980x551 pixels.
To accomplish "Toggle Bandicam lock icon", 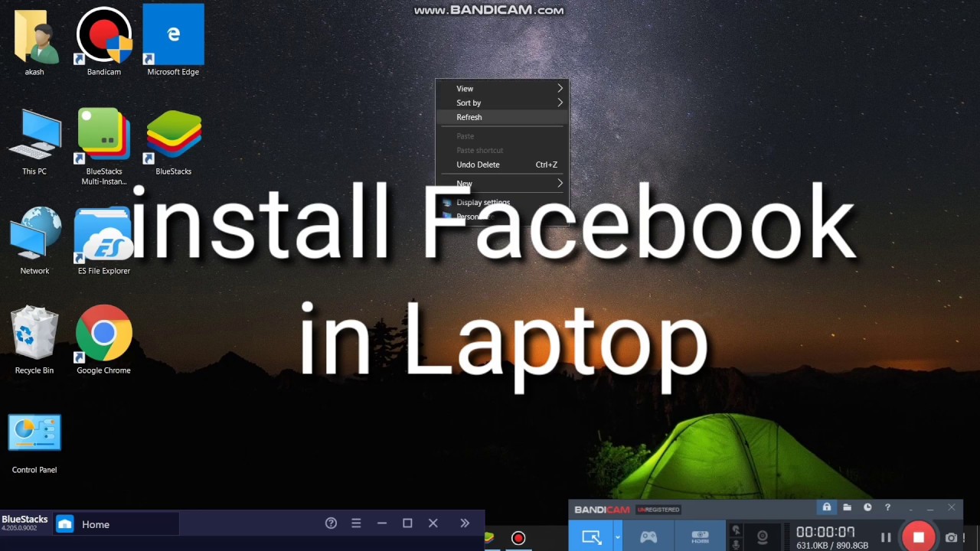I will pos(827,507).
